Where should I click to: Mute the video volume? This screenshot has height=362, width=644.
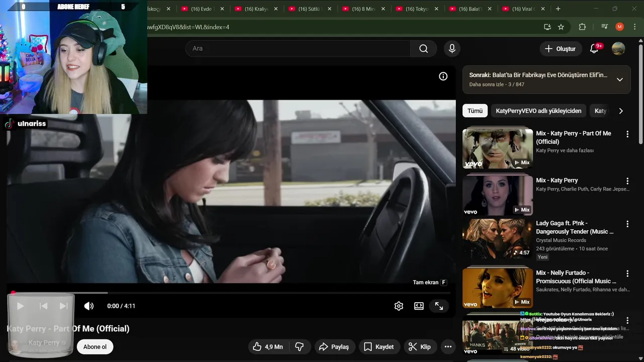(89, 306)
